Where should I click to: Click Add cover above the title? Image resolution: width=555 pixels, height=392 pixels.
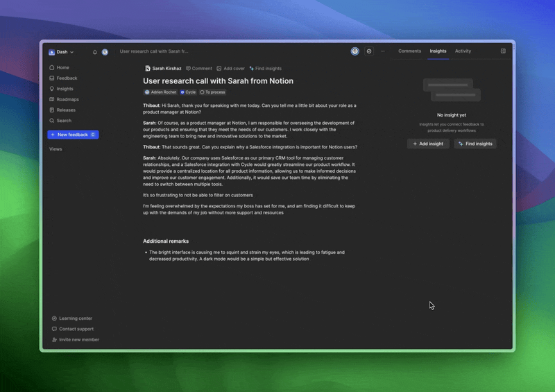231,69
